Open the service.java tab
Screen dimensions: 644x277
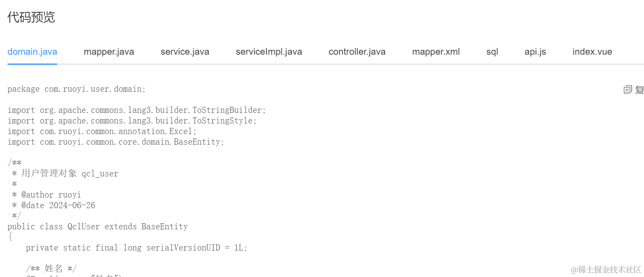185,52
